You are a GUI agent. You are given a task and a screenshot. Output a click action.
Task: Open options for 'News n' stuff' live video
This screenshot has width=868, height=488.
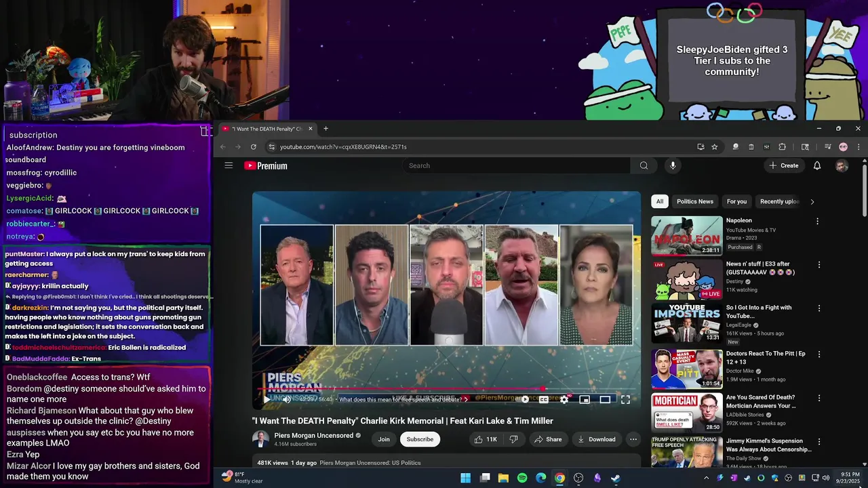tap(819, 265)
